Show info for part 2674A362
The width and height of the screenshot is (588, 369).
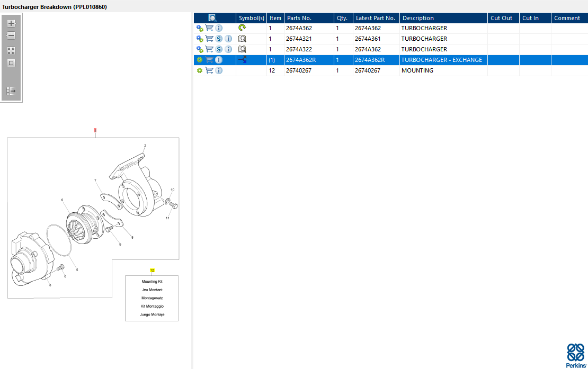219,28
